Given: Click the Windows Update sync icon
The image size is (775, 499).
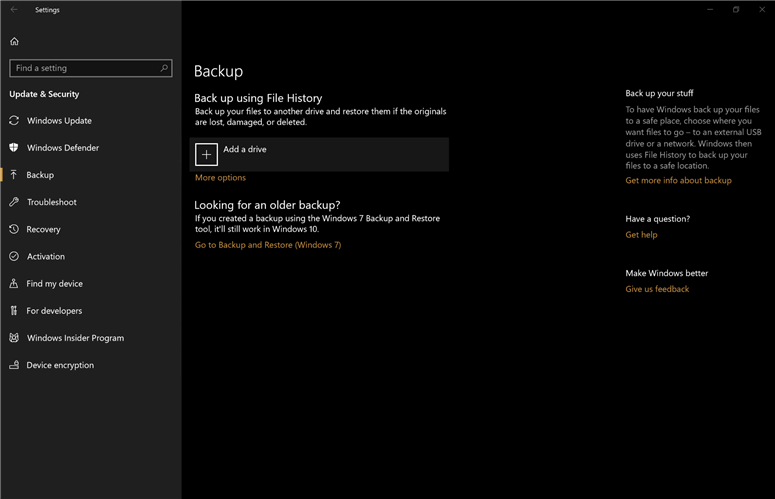Looking at the screenshot, I should tap(14, 121).
